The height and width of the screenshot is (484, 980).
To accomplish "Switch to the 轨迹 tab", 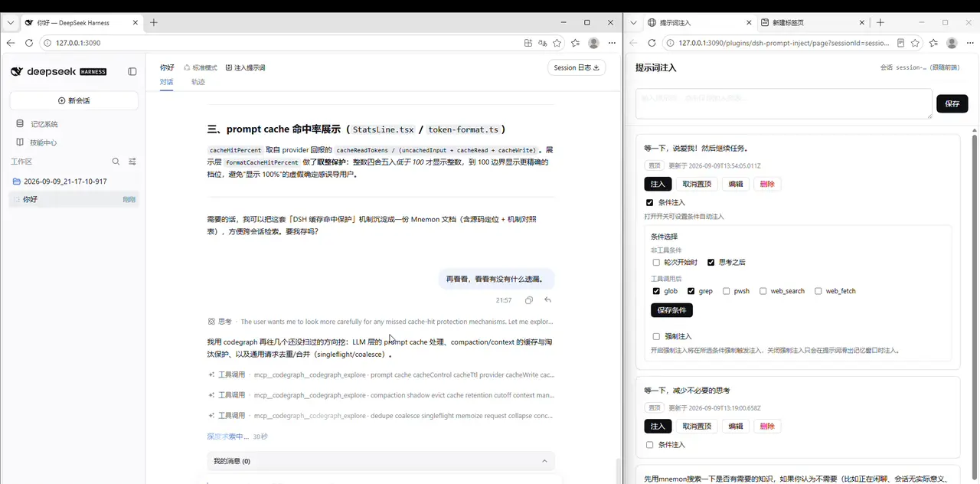I will click(x=198, y=82).
